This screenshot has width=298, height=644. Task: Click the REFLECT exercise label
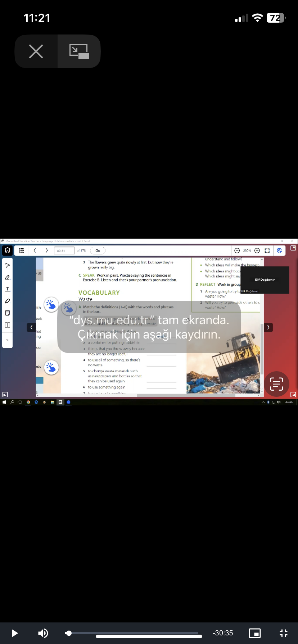coord(208,284)
